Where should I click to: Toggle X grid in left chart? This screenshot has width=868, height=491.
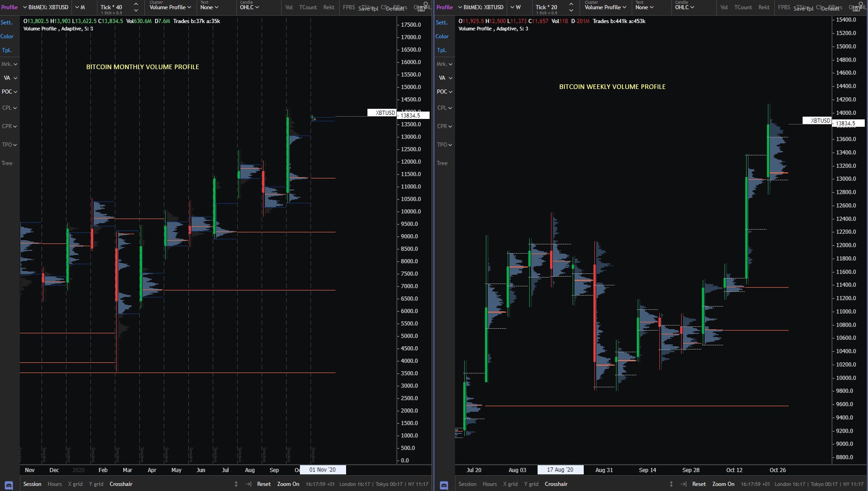(75, 484)
